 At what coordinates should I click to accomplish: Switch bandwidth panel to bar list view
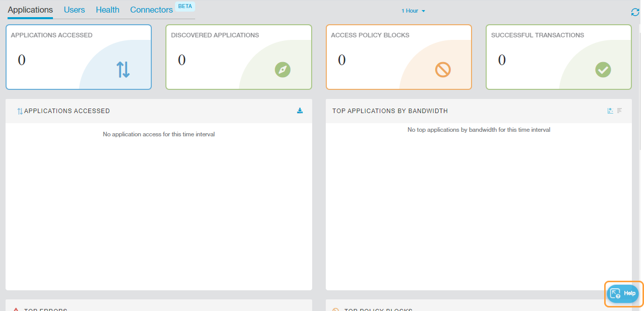pyautogui.click(x=620, y=111)
